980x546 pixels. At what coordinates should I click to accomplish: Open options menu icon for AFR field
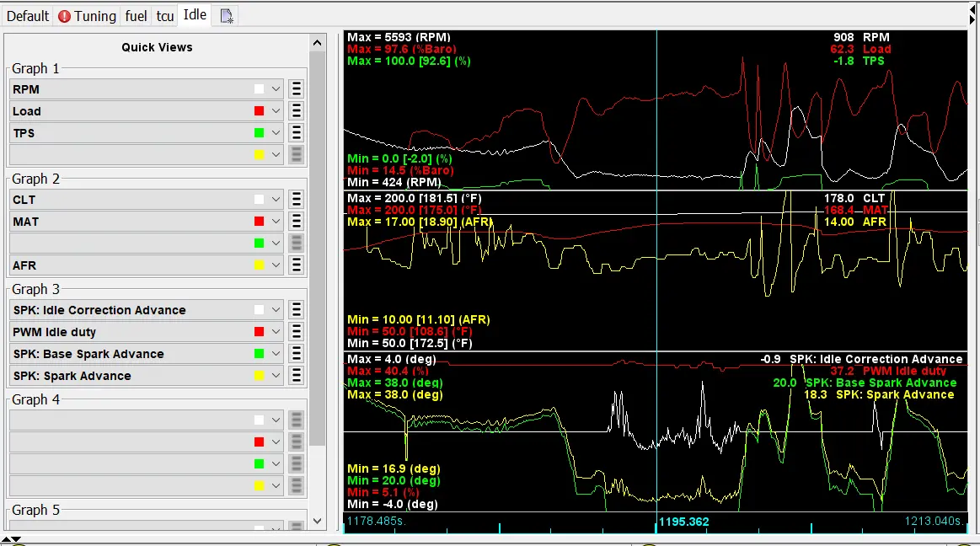point(297,265)
